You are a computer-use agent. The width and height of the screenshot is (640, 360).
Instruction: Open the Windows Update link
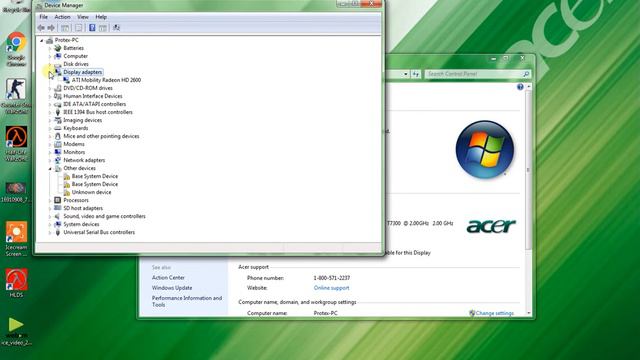click(172, 288)
